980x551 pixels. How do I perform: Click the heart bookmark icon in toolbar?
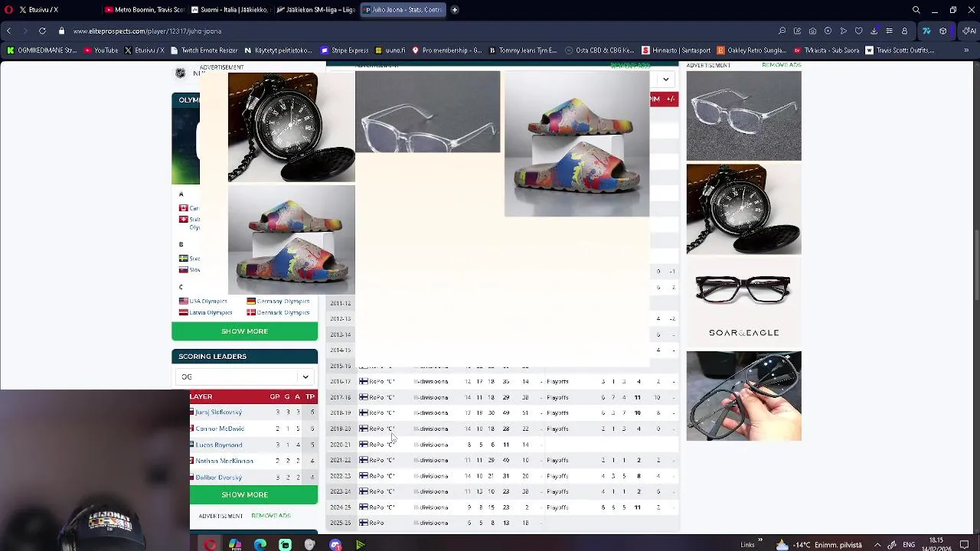pos(858,31)
